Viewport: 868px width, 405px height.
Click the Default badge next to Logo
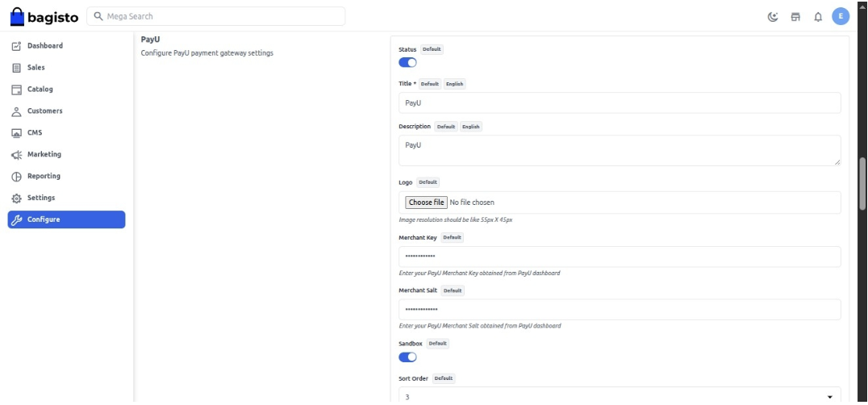pos(428,182)
